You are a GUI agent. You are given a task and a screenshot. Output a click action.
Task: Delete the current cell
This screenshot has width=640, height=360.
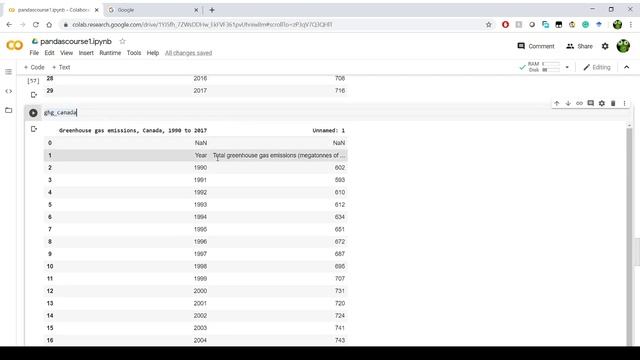pyautogui.click(x=613, y=104)
